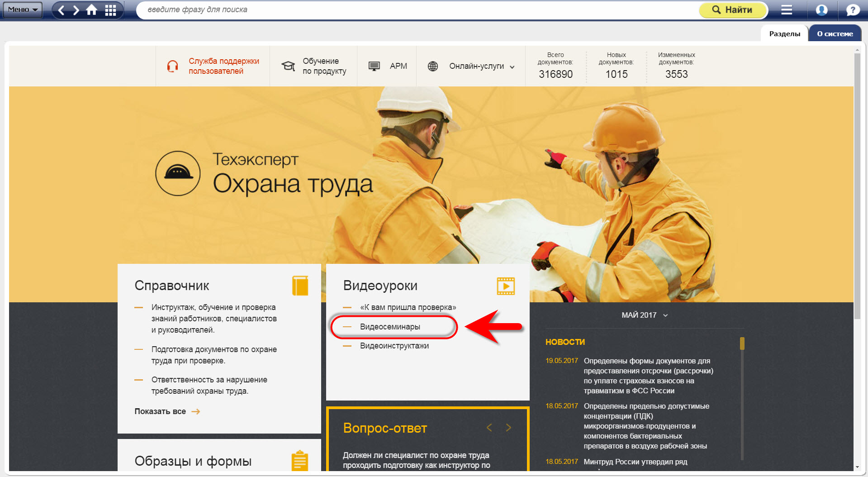Click the news list orange scrollbar
Image resolution: width=868 pixels, height=477 pixels.
(742, 343)
